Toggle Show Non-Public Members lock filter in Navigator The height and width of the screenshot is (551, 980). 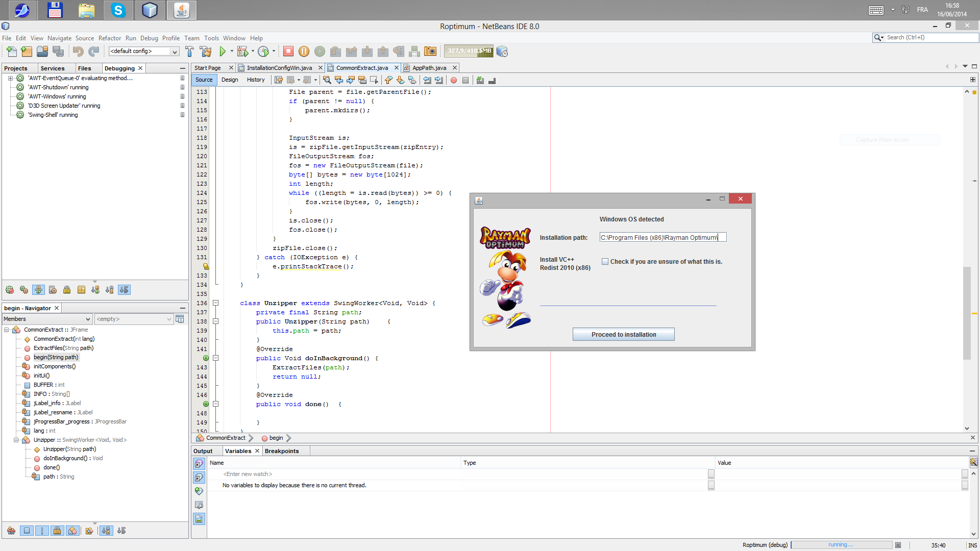(x=57, y=531)
